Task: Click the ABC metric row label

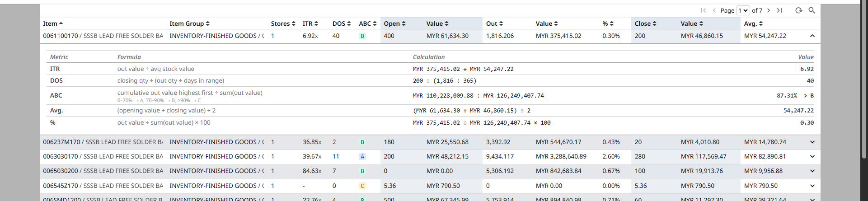Action: pyautogui.click(x=56, y=95)
